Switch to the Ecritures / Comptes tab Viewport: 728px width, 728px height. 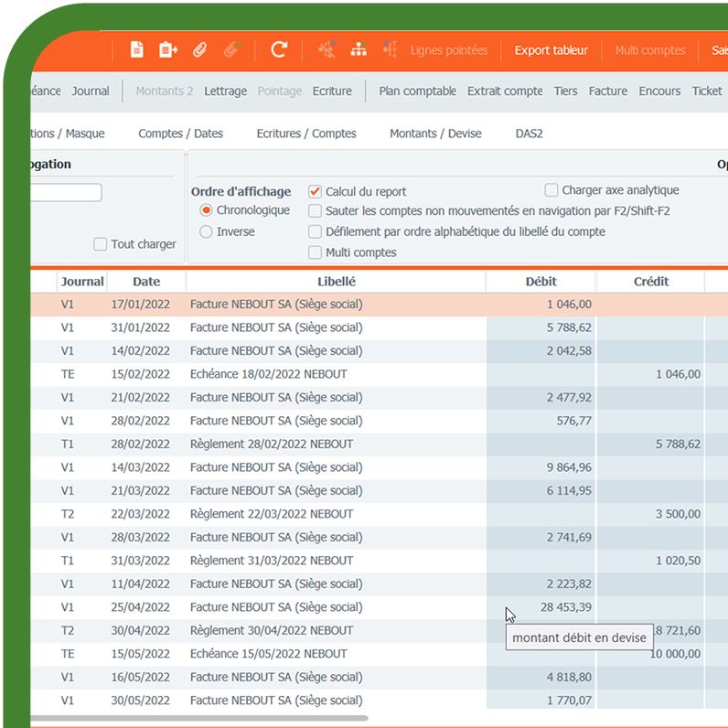(306, 134)
